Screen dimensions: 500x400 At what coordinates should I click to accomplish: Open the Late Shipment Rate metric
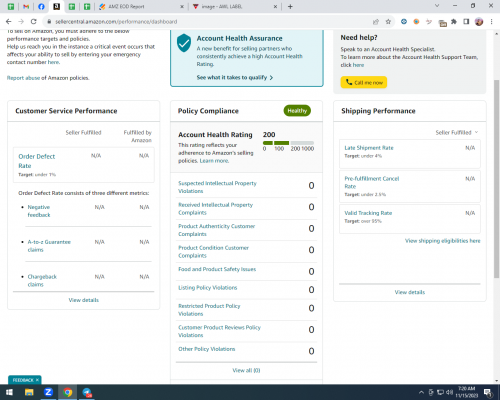[x=369, y=148]
